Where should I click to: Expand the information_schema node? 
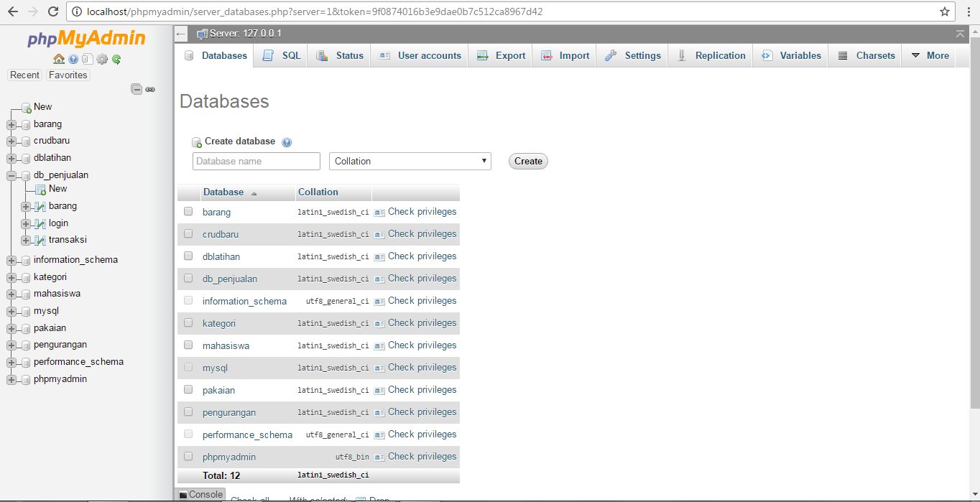tap(11, 261)
